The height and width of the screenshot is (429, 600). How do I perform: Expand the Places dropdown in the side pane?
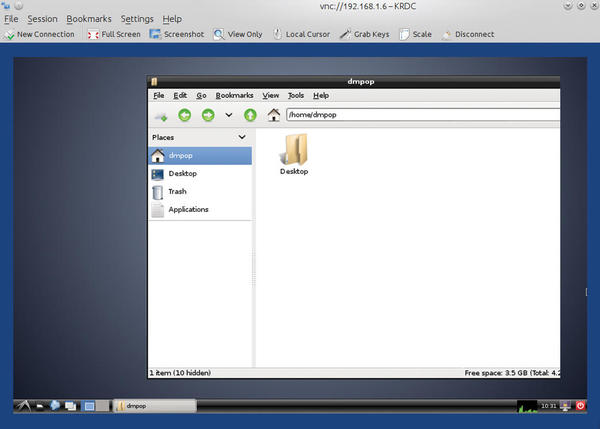point(241,137)
